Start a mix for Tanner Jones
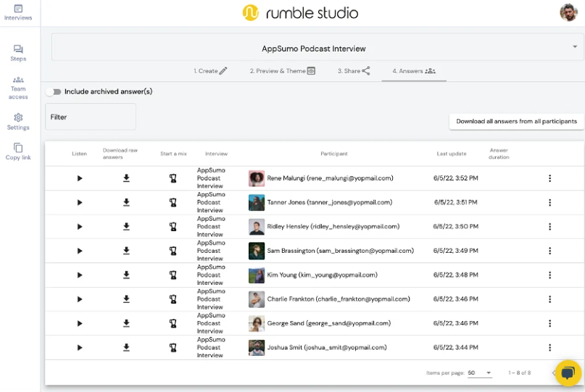The image size is (585, 392). [x=173, y=203]
